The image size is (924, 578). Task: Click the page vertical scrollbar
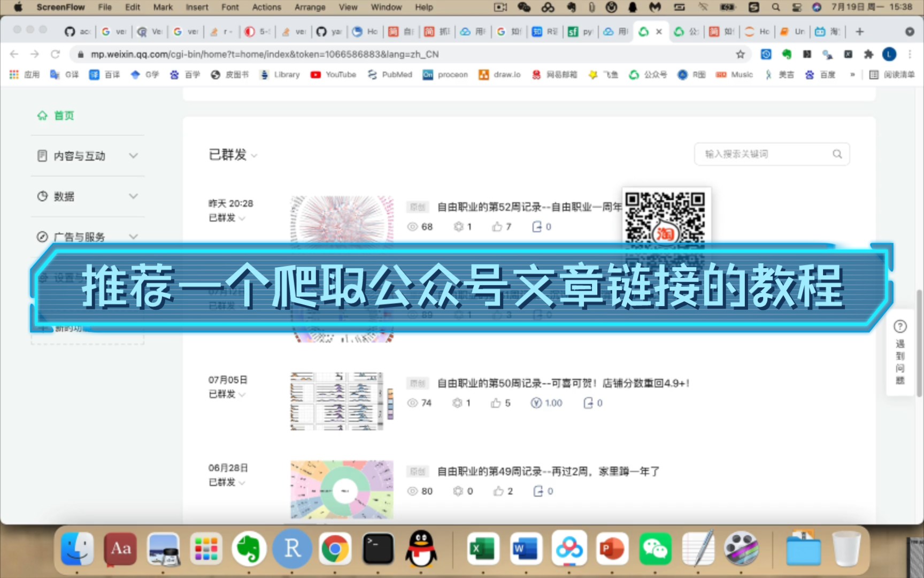(919, 343)
